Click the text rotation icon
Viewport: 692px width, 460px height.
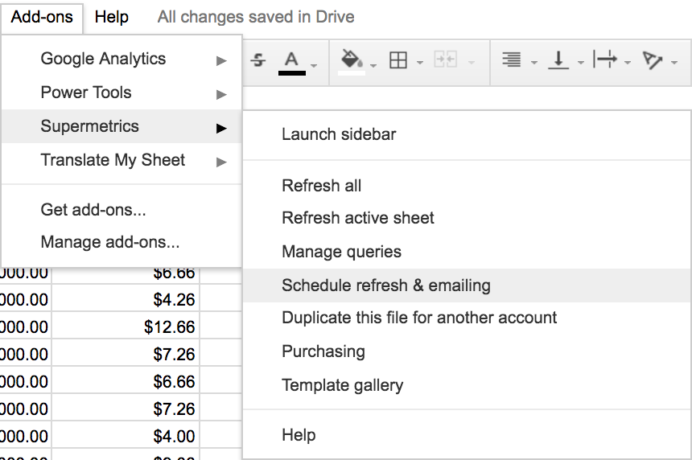pyautogui.click(x=653, y=61)
